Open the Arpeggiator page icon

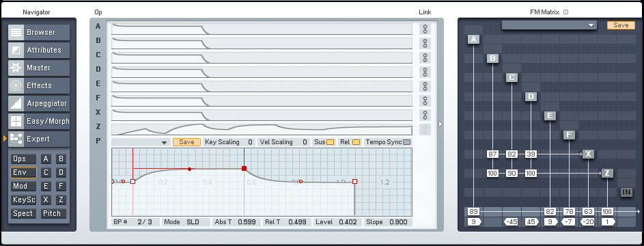coord(16,103)
